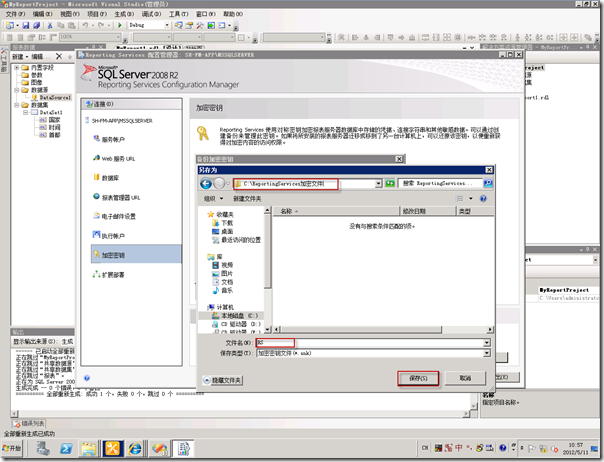Click Save icon in Visual Studio toolbar

tap(26, 25)
